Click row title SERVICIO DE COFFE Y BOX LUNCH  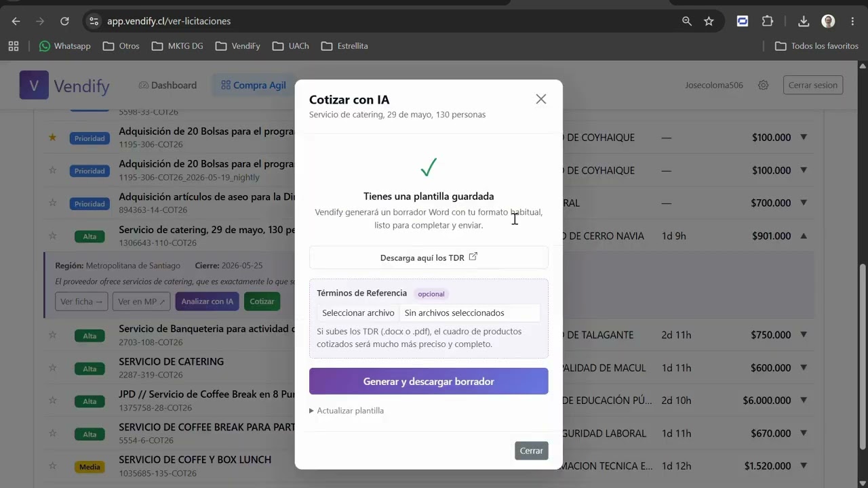pyautogui.click(x=195, y=460)
